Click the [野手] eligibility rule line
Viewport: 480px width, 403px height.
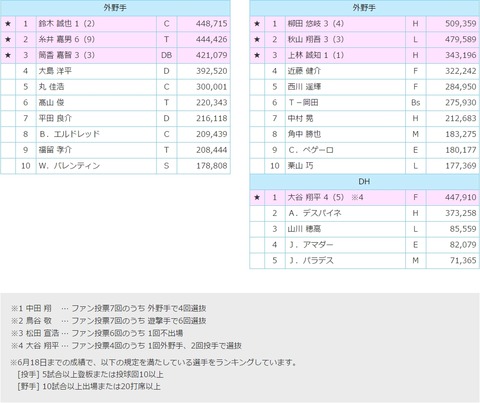pos(89,387)
